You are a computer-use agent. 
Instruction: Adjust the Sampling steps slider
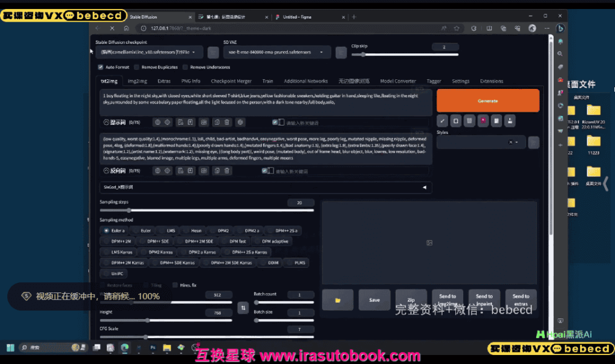coord(207,211)
